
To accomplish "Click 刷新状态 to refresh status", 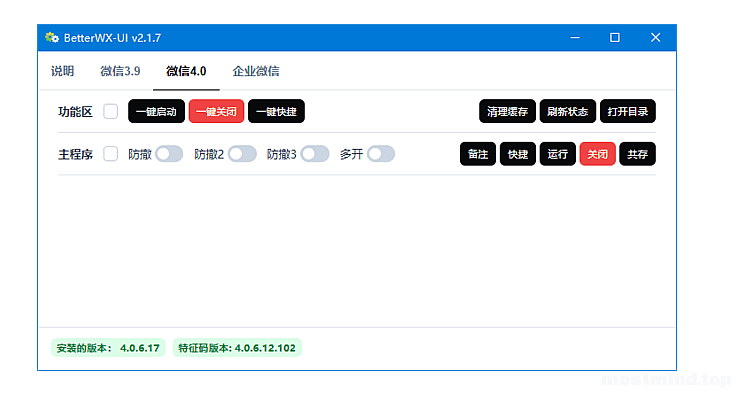I will click(567, 111).
